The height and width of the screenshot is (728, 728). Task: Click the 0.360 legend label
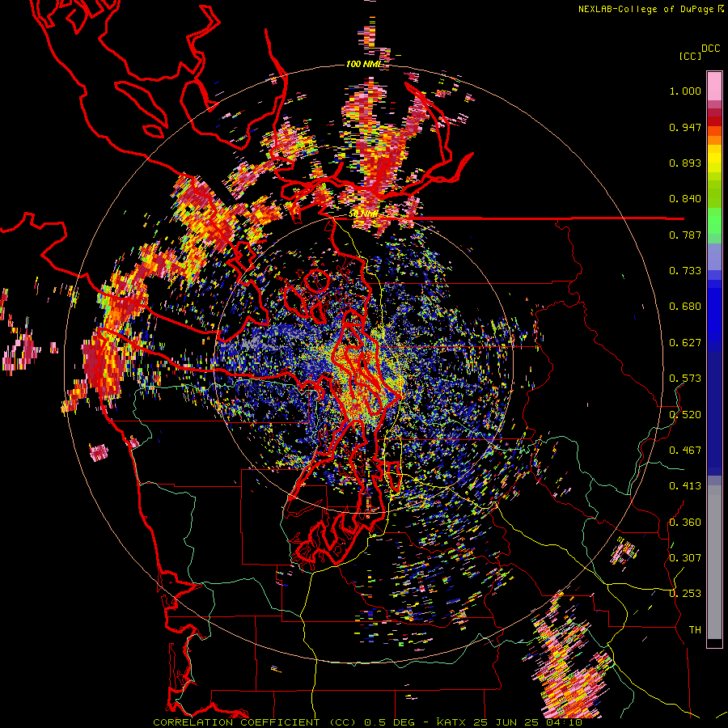point(685,523)
